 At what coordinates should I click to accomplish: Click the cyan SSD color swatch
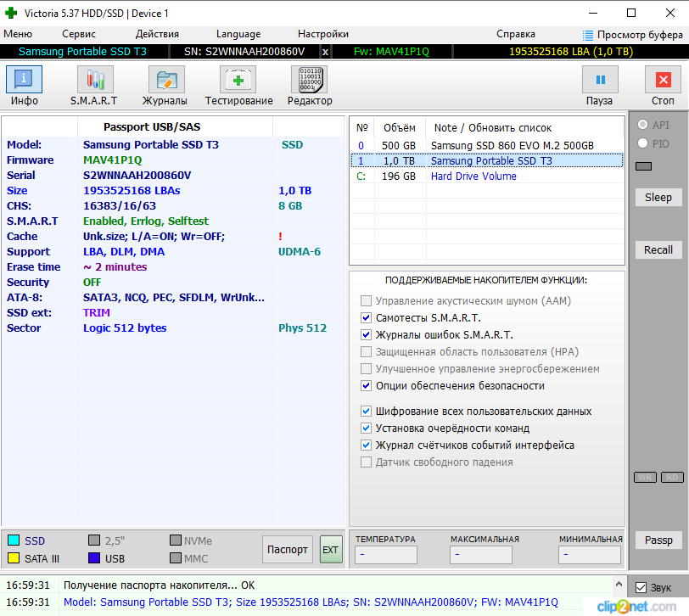(14, 540)
